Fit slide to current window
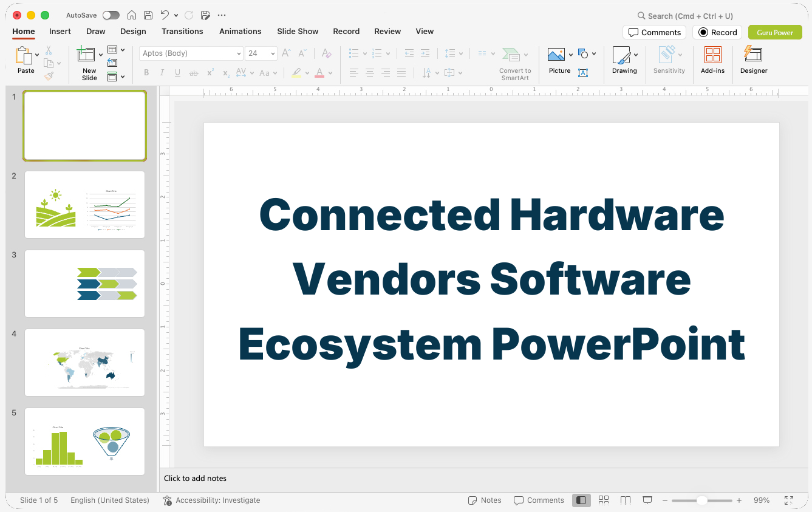Image resolution: width=812 pixels, height=512 pixels. [x=789, y=500]
